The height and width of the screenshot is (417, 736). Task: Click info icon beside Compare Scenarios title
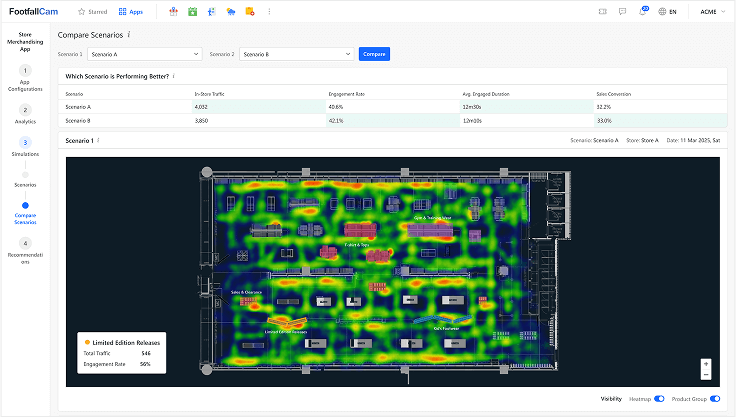click(129, 35)
